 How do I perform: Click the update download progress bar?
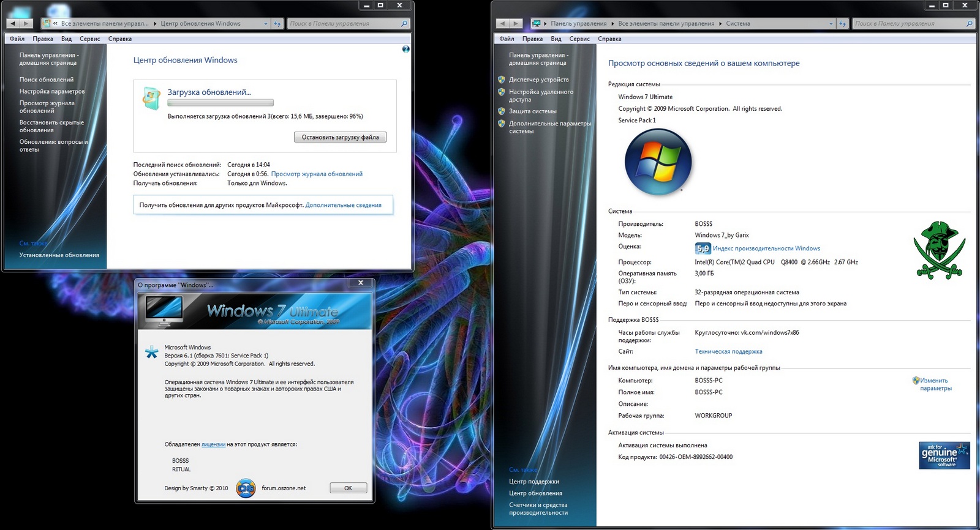click(221, 103)
